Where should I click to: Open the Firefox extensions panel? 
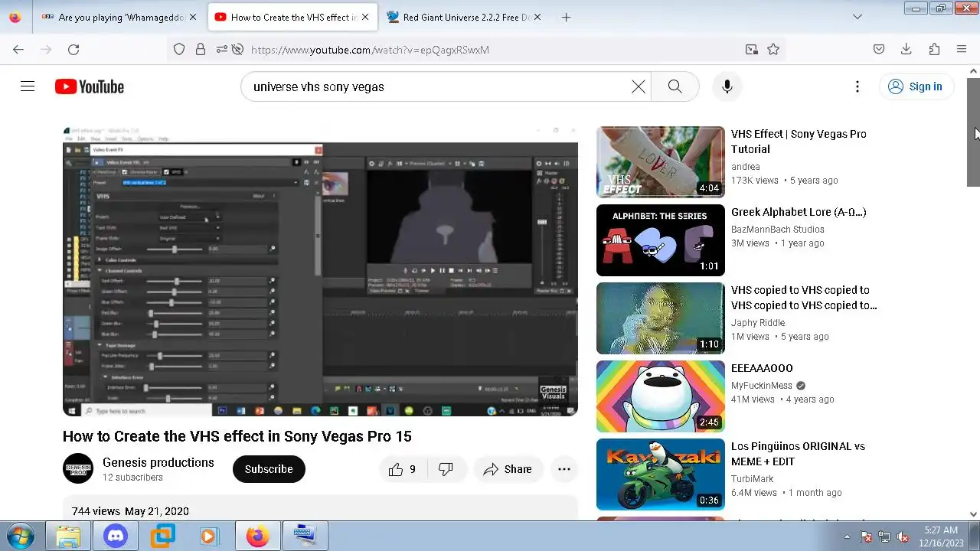point(934,49)
